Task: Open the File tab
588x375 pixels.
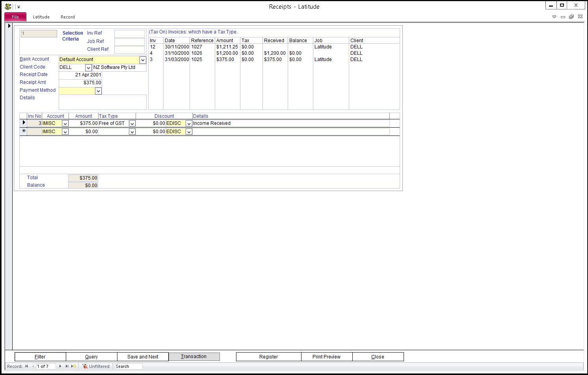Action: (15, 17)
